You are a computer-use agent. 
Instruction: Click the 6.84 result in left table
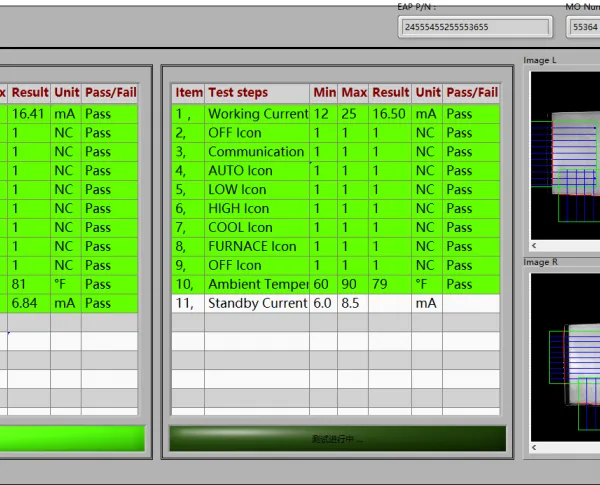29,303
